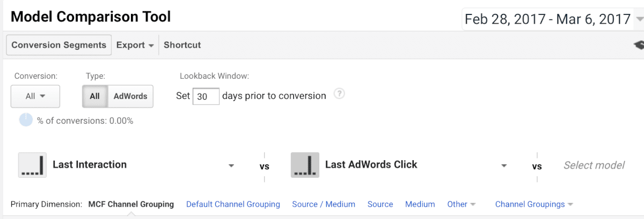The image size is (644, 219).
Task: Click the conversions pie chart icon
Action: pyautogui.click(x=26, y=120)
